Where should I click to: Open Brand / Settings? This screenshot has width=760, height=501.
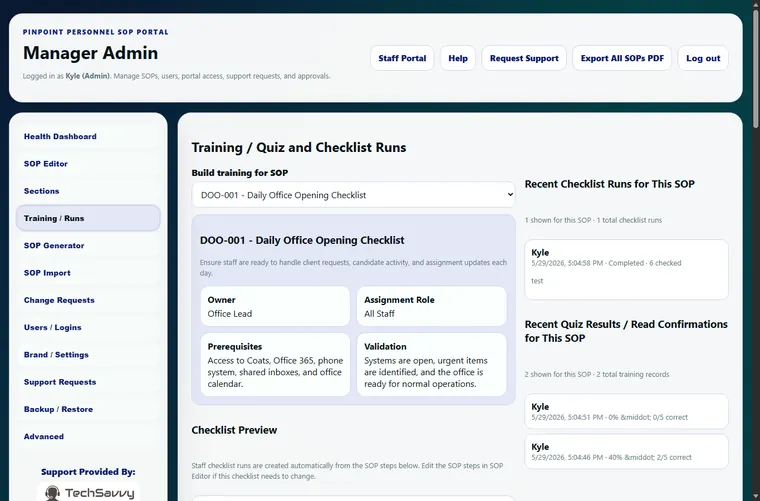tap(88, 355)
